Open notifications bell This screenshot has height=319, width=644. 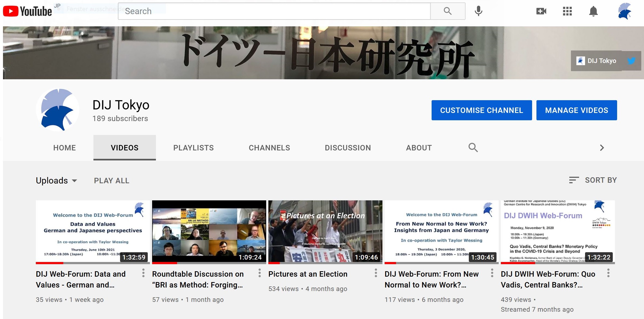[593, 11]
